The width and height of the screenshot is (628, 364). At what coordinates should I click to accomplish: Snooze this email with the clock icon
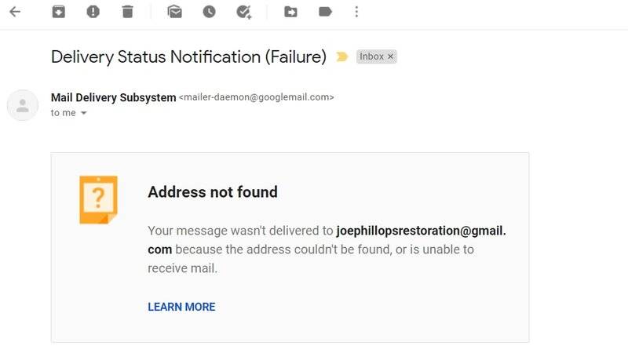[x=209, y=12]
